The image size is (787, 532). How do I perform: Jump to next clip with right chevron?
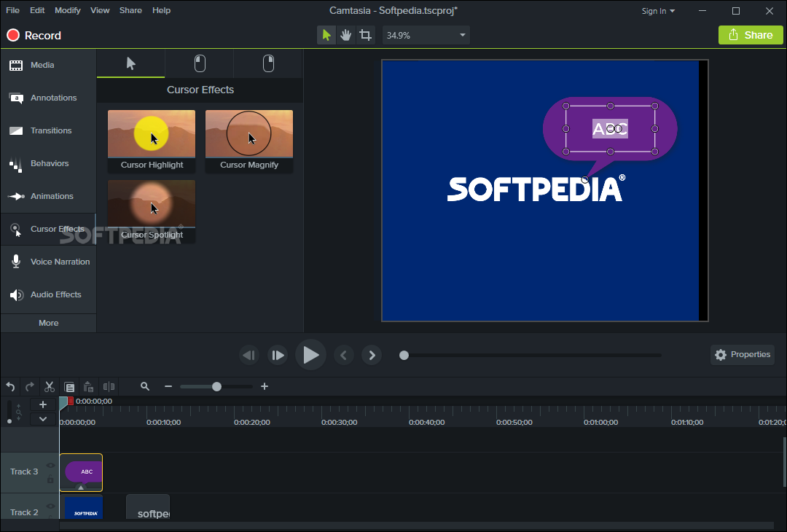tap(372, 356)
